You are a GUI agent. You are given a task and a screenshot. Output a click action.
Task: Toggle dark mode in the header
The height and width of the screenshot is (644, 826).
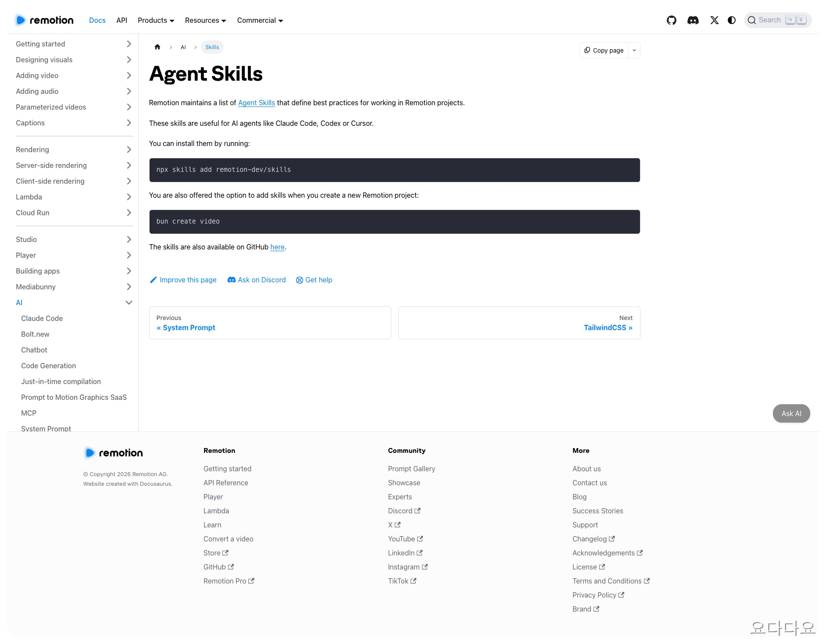click(x=732, y=20)
